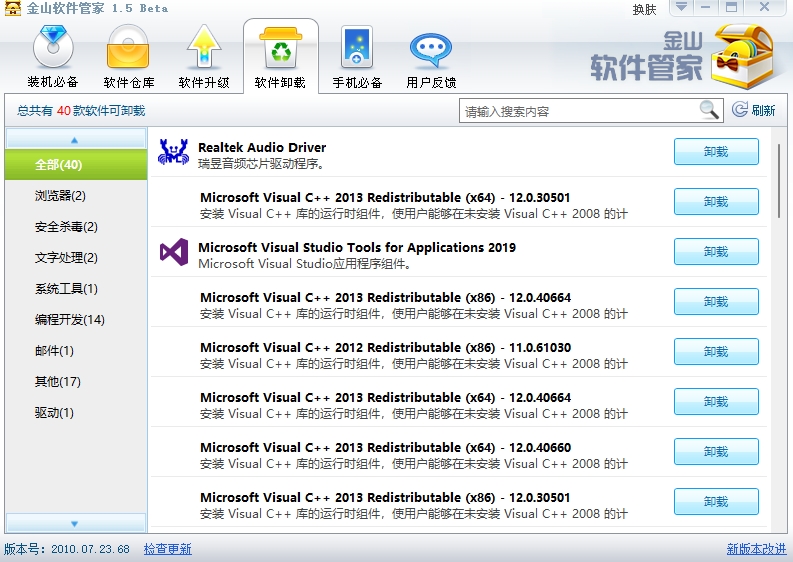Uninstall Visual C++ 2013 x86 12.0.30501
Image resolution: width=793 pixels, height=562 pixels.
point(716,502)
